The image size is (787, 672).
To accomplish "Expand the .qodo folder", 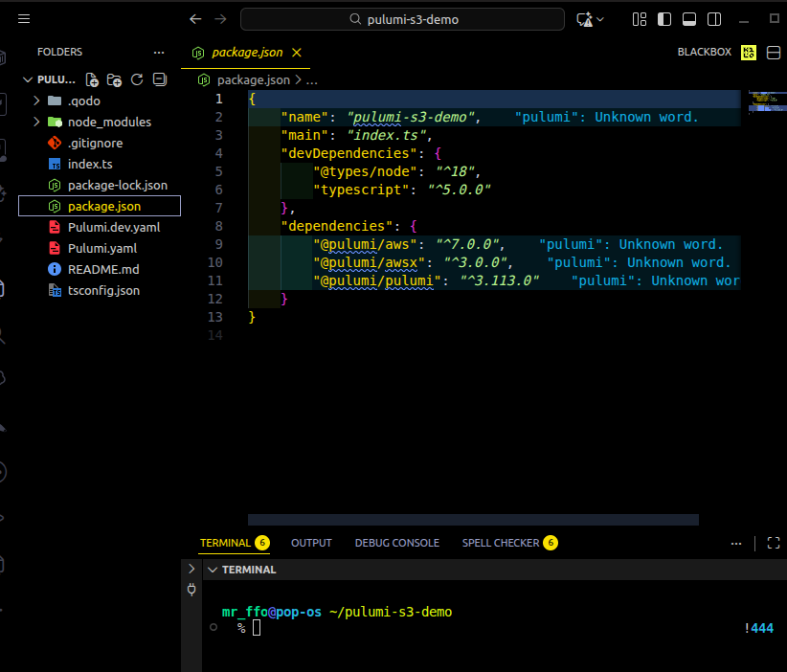I will point(36,101).
